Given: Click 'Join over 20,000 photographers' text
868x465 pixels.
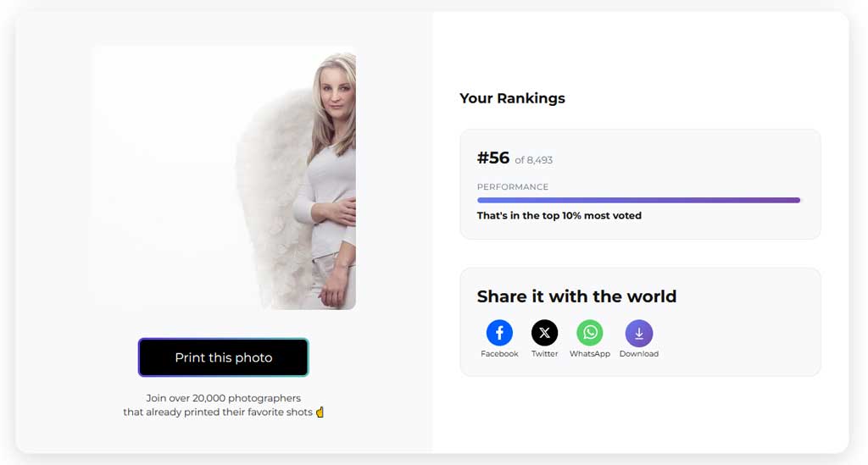Looking at the screenshot, I should (x=224, y=398).
